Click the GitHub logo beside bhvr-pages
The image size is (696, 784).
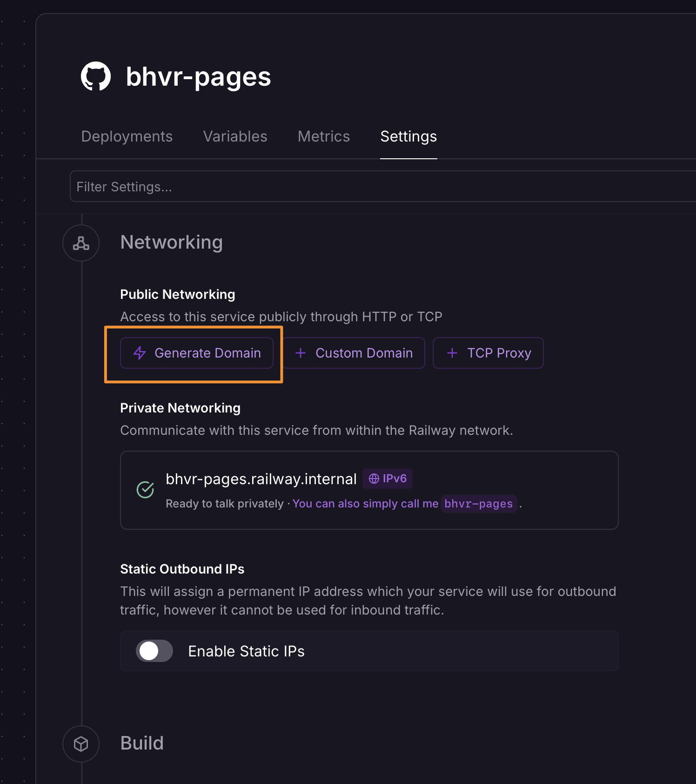click(96, 76)
